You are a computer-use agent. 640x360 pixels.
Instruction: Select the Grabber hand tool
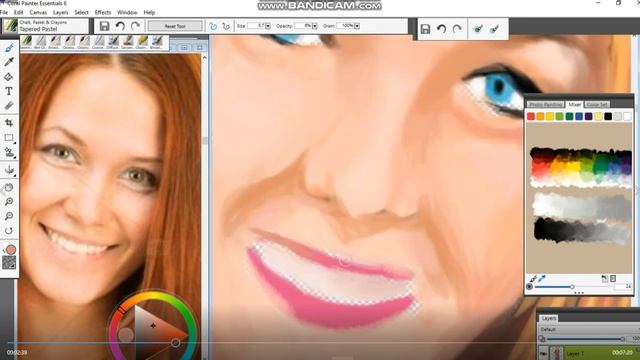9,187
